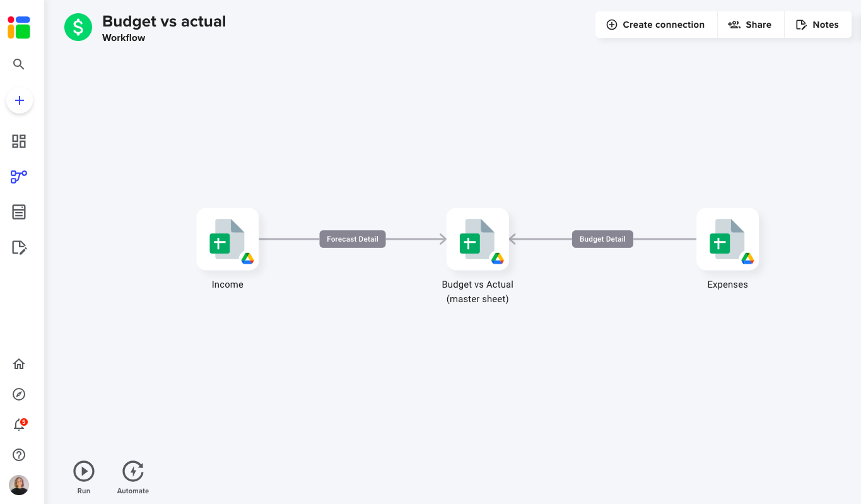Select the Income spreadsheet node
The image size is (861, 504).
228,239
